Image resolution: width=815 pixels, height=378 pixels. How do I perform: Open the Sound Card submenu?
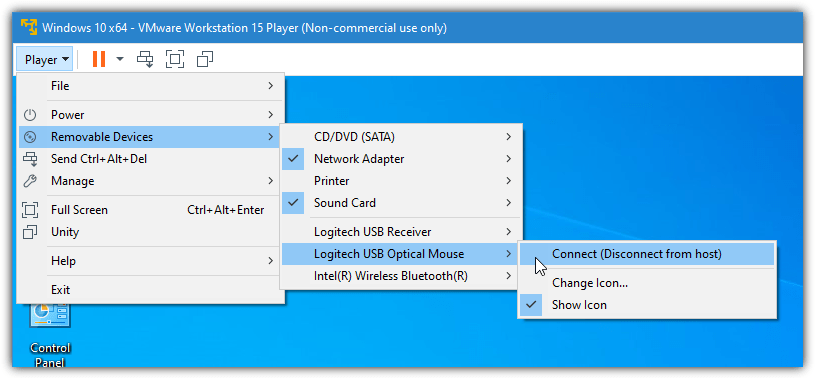click(x=401, y=203)
